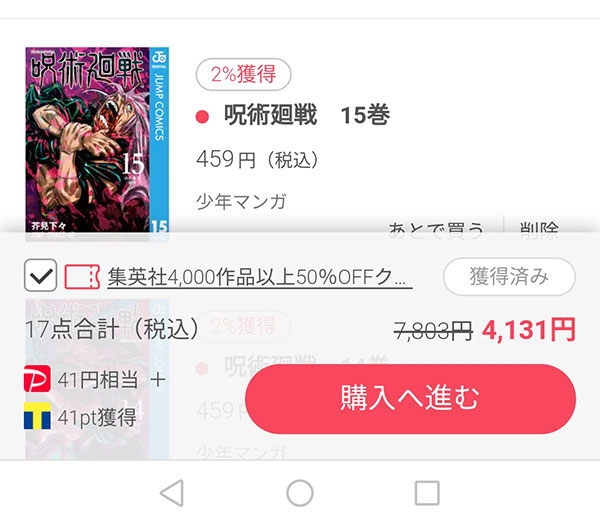Viewport: 600px width, 527px height.
Task: Select the 呪術廻戦 15巻 title text
Action: pos(307,115)
